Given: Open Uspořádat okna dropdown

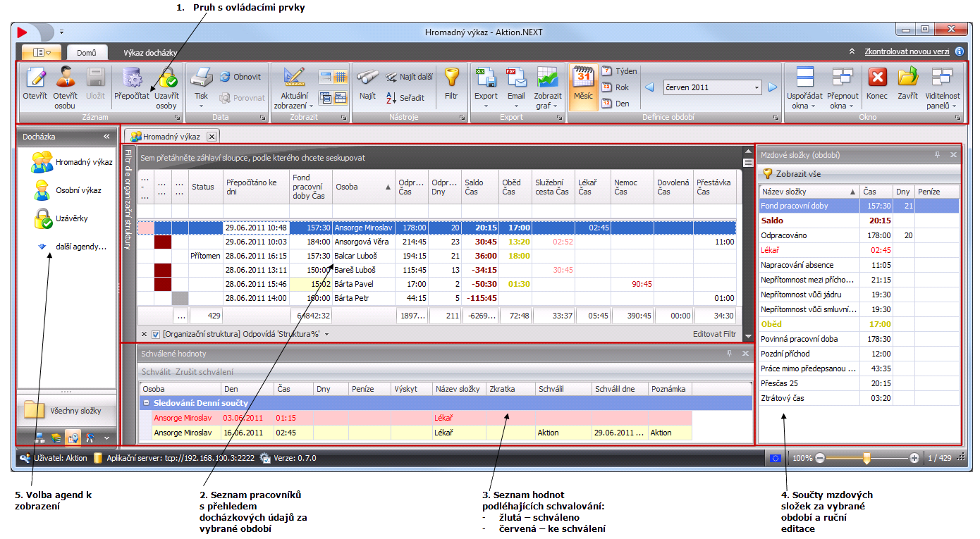Looking at the screenshot, I should [804, 87].
